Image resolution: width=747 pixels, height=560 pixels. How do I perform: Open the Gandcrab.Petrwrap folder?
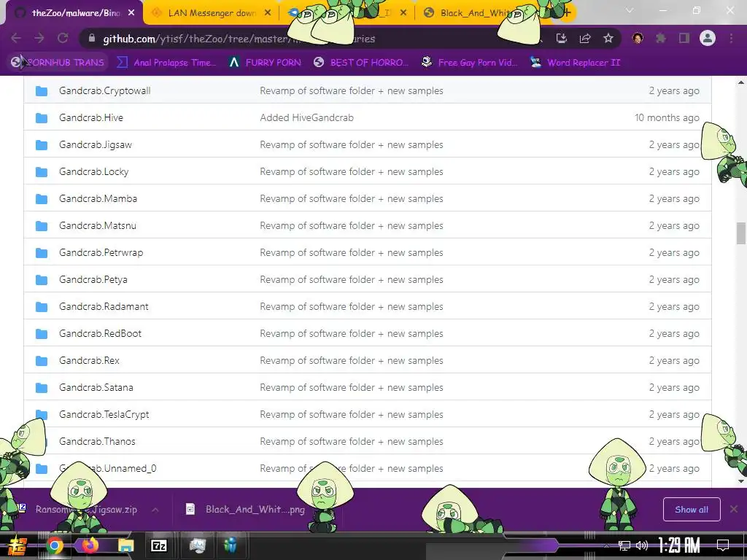(101, 253)
